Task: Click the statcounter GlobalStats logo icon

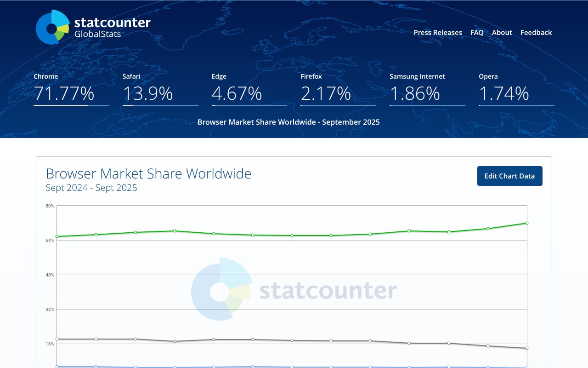Action: click(x=52, y=28)
